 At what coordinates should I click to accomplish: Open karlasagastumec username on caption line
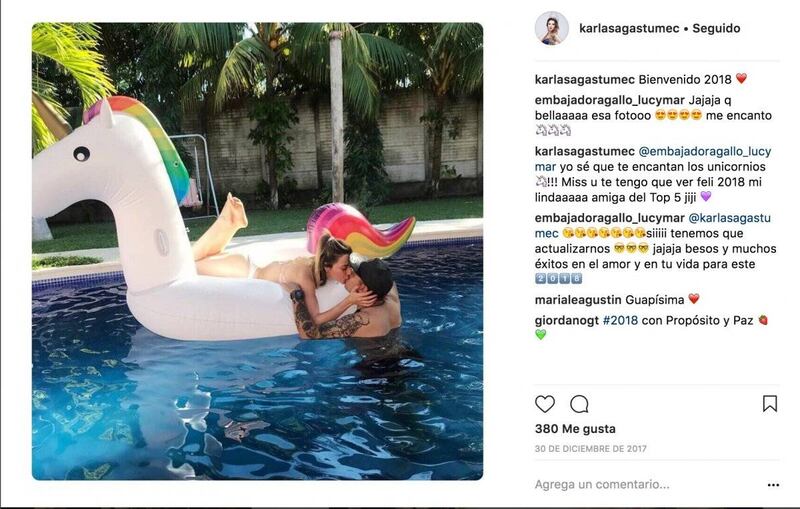coord(585,79)
